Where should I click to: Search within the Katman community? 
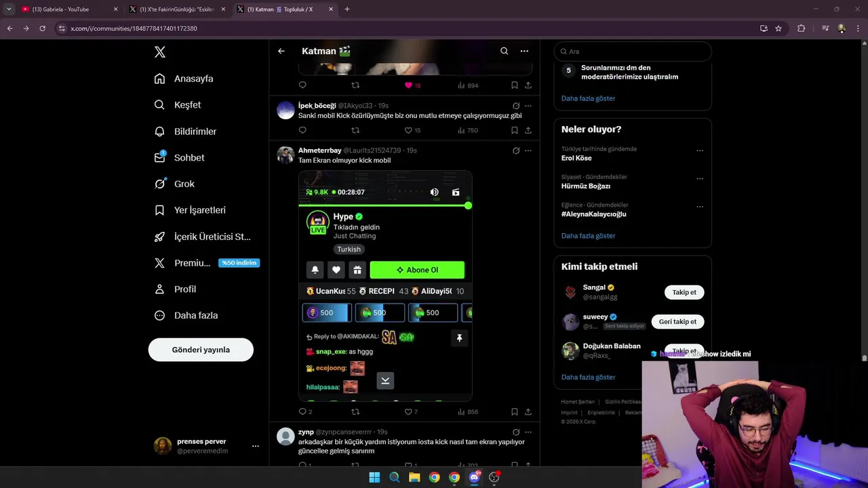tap(504, 51)
